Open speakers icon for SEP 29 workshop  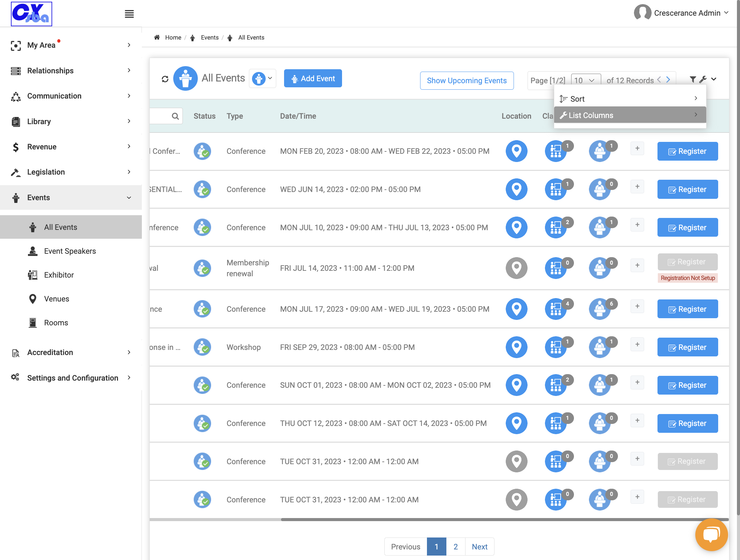pos(600,347)
